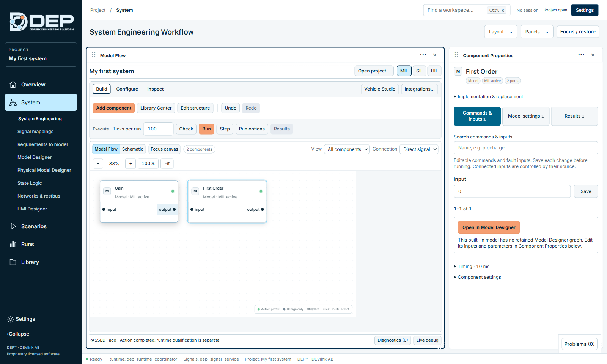The image size is (607, 364).
Task: Click the Search commands Name field
Action: 526,148
